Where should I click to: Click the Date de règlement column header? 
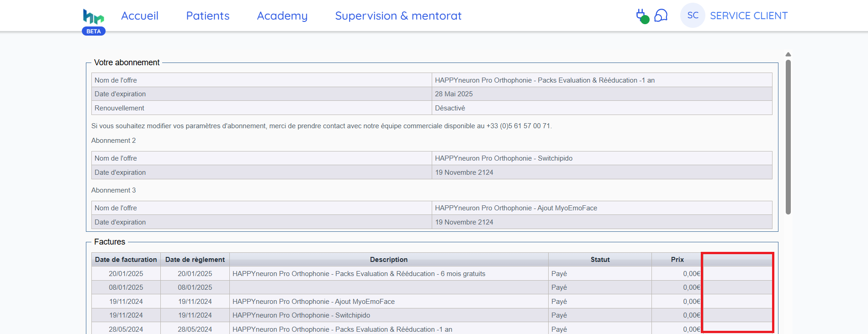(195, 260)
